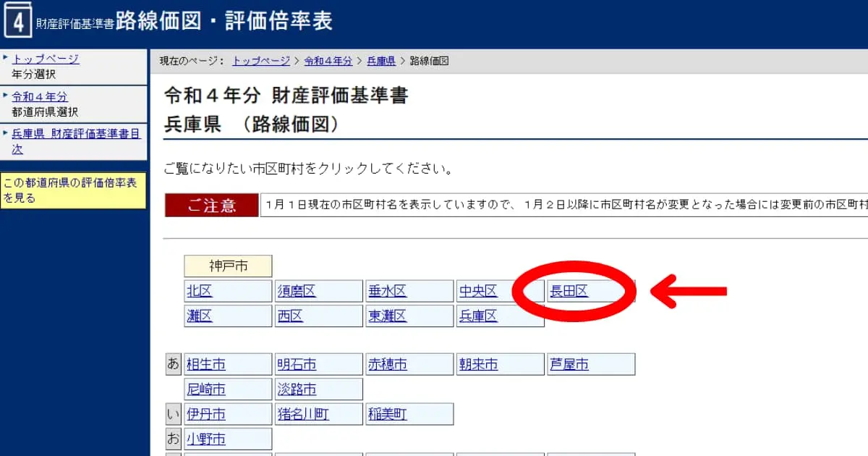Open the 須磨区 route value map
This screenshot has height=456, width=868.
tap(296, 290)
